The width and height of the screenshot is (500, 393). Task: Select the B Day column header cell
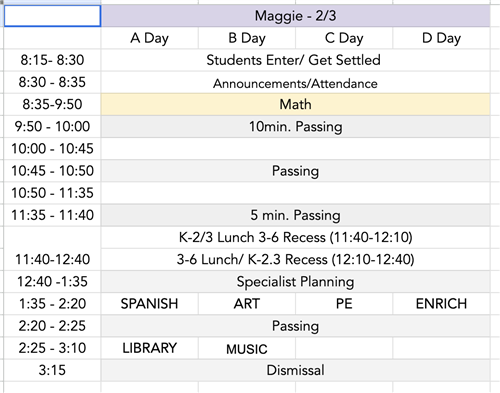(247, 38)
